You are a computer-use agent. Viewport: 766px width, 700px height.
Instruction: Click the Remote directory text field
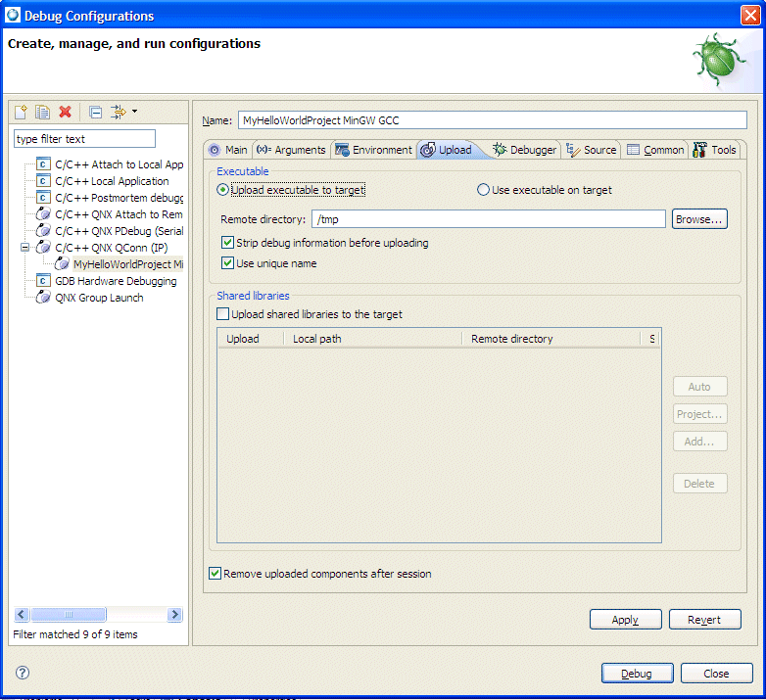coord(488,219)
